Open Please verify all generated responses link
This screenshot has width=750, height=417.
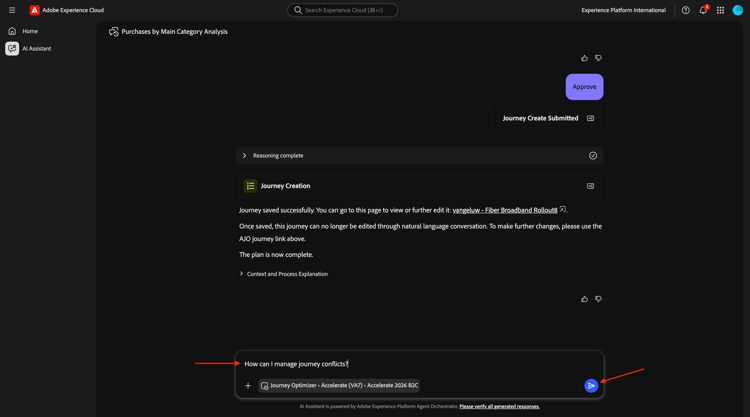tap(499, 406)
